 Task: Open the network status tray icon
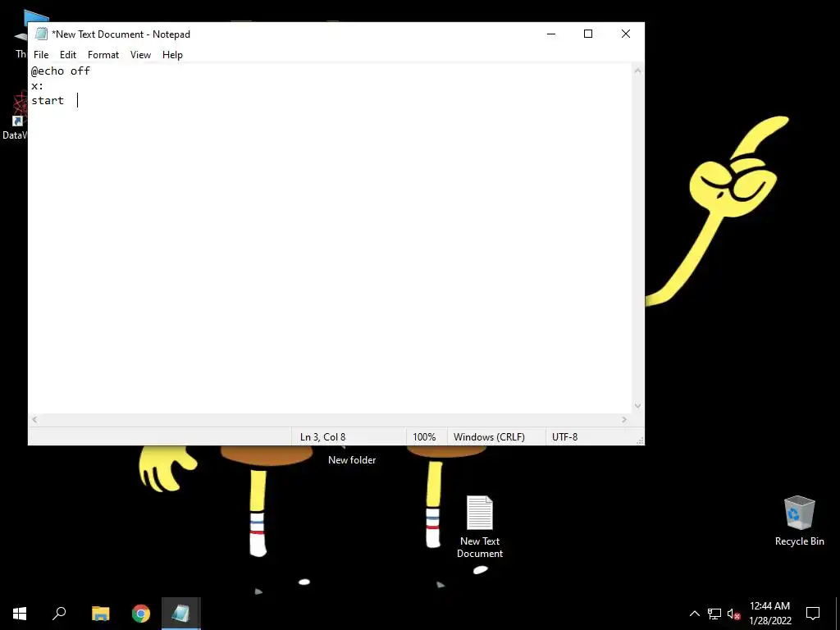714,614
